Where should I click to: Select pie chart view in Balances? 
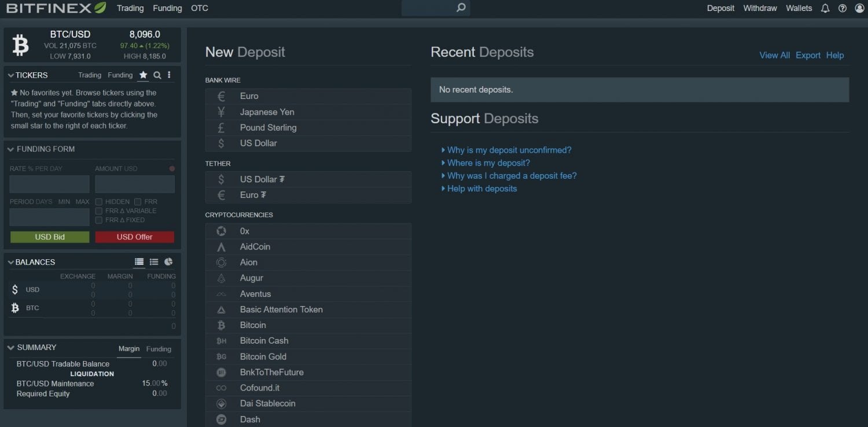[x=168, y=262]
